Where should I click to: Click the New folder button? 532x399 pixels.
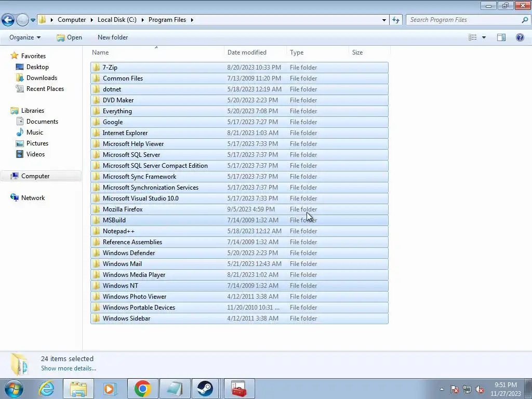113,37
